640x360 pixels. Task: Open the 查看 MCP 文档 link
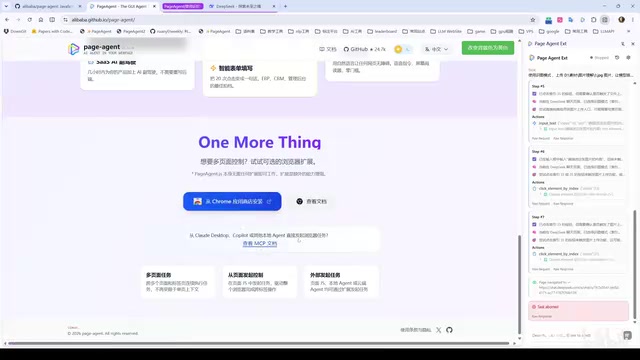(x=260, y=243)
